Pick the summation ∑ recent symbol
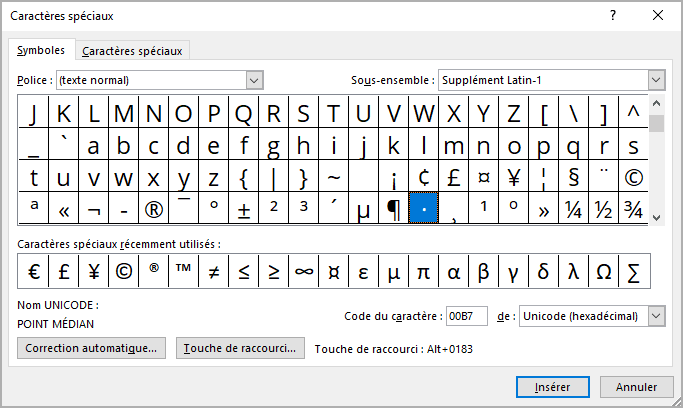 (x=634, y=271)
